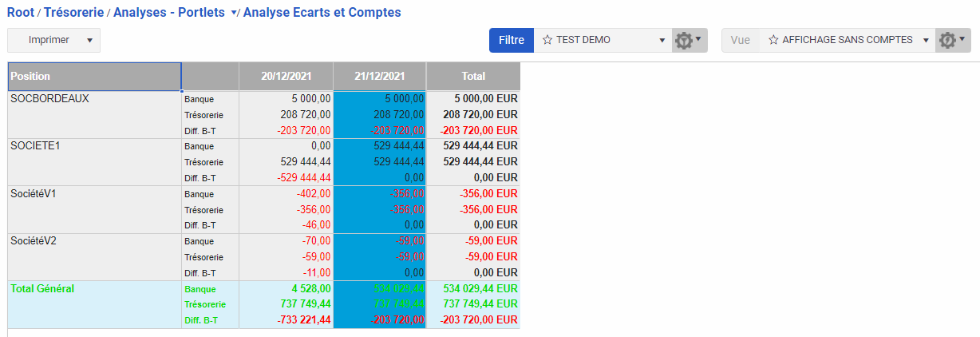Click the blue Filtre button

[x=511, y=40]
